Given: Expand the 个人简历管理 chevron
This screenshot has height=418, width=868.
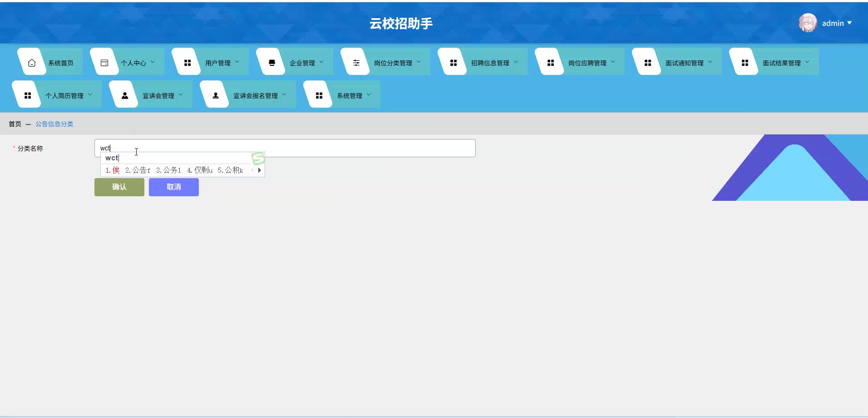Looking at the screenshot, I should pos(90,95).
